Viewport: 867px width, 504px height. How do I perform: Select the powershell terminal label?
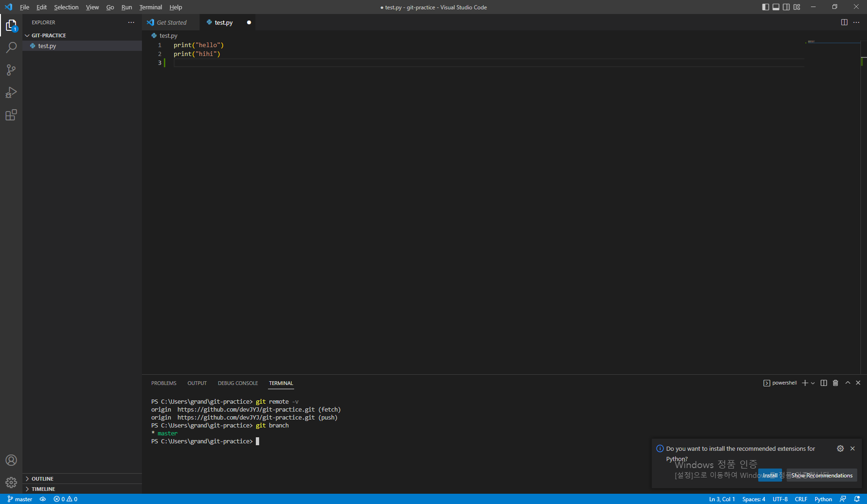tap(780, 383)
